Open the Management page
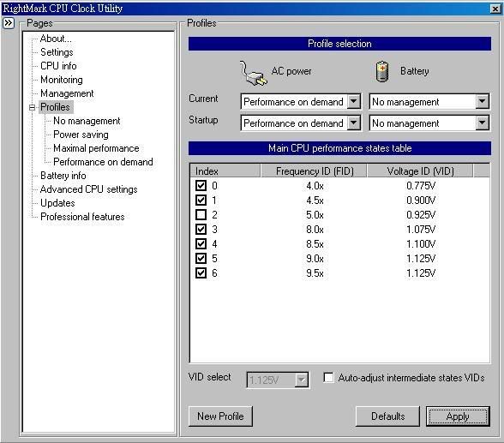Viewport: 504px width, 443px height. tap(67, 93)
